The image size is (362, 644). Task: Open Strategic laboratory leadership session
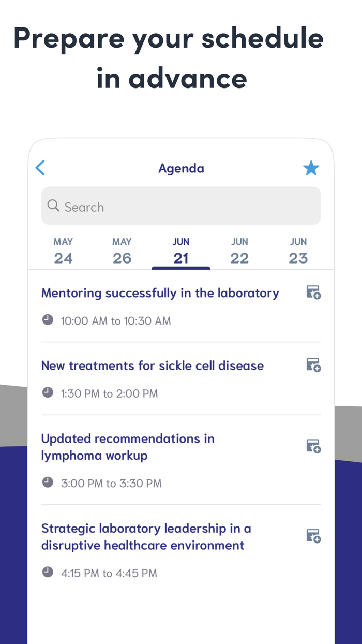tap(146, 537)
